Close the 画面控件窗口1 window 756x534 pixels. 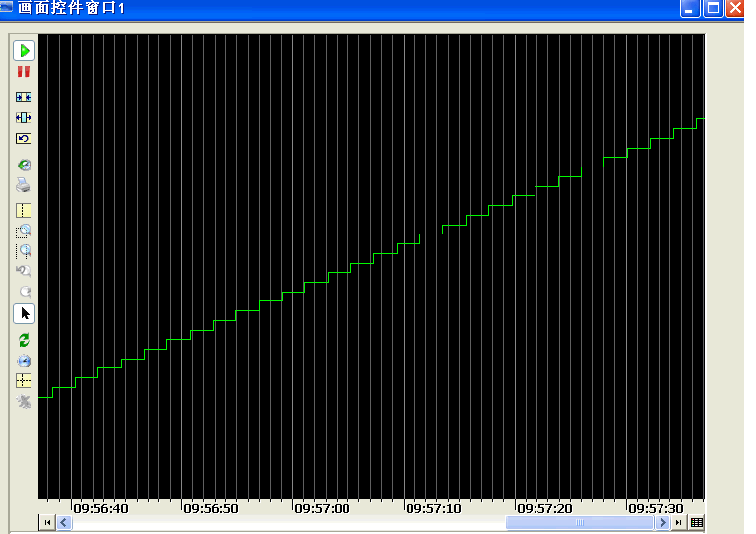[735, 8]
